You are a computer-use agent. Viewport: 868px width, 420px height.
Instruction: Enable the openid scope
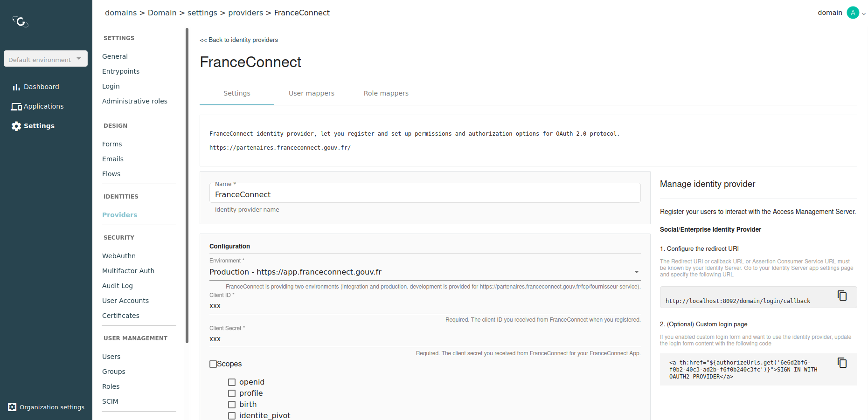(x=232, y=382)
